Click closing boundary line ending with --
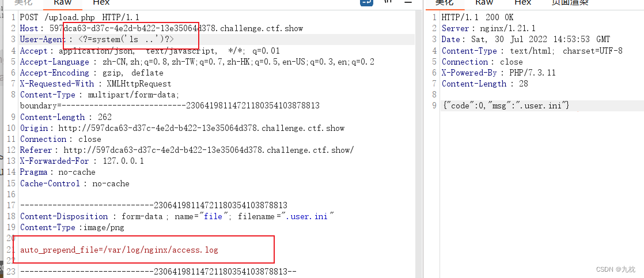The height and width of the screenshot is (278, 644). tap(158, 272)
